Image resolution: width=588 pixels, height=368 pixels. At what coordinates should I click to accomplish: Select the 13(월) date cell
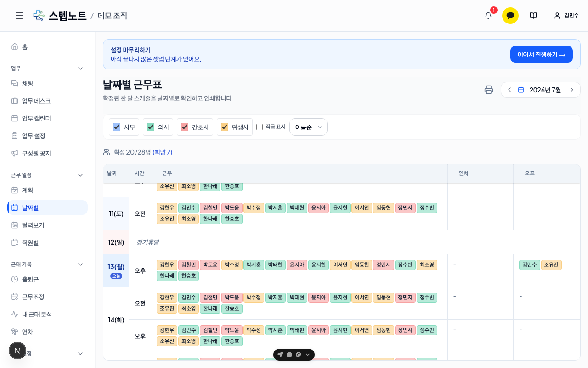[x=116, y=270]
